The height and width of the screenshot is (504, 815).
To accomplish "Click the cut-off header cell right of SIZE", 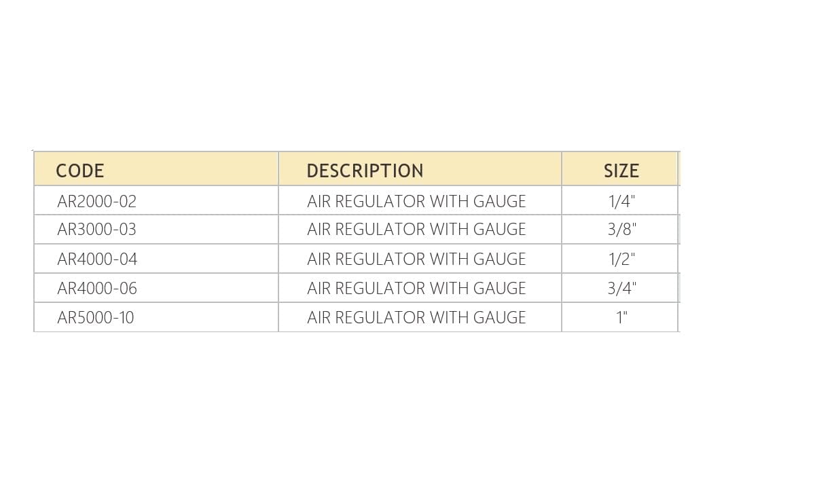I will [x=679, y=169].
